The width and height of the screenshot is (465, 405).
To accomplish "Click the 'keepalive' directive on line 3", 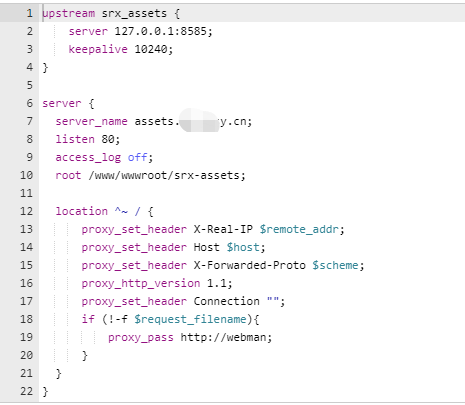I will click(98, 49).
